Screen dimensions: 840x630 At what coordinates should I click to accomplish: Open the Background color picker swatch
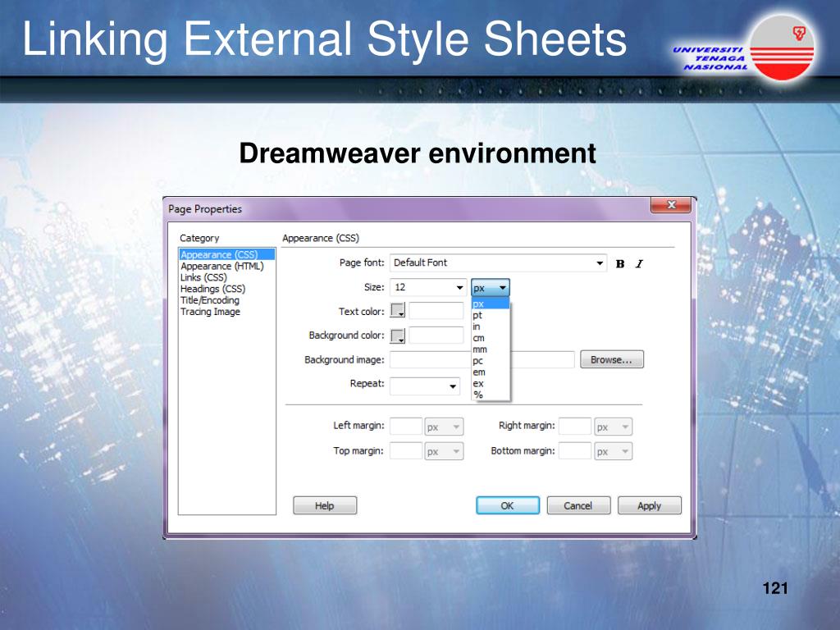(398, 336)
